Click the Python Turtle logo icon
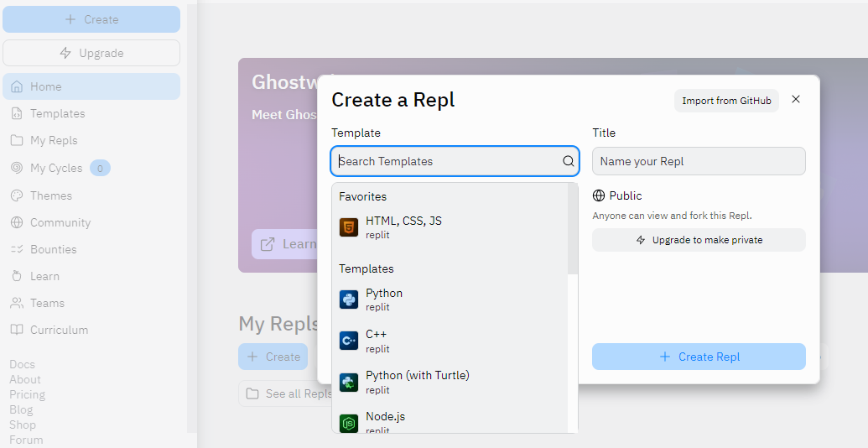The width and height of the screenshot is (868, 448). coord(349,382)
